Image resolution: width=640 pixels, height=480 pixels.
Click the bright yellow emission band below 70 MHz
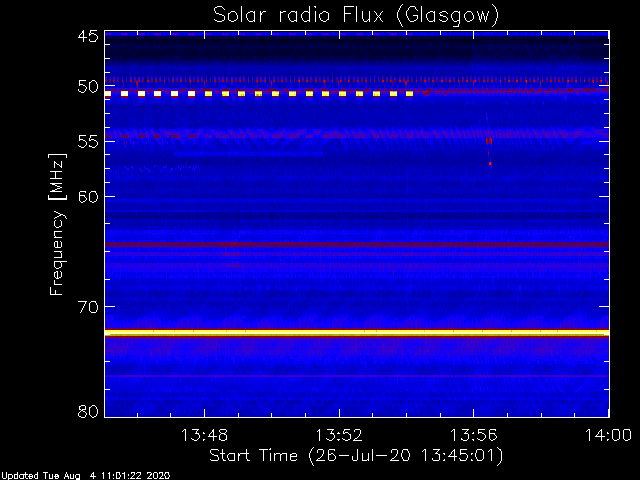pyautogui.click(x=357, y=333)
